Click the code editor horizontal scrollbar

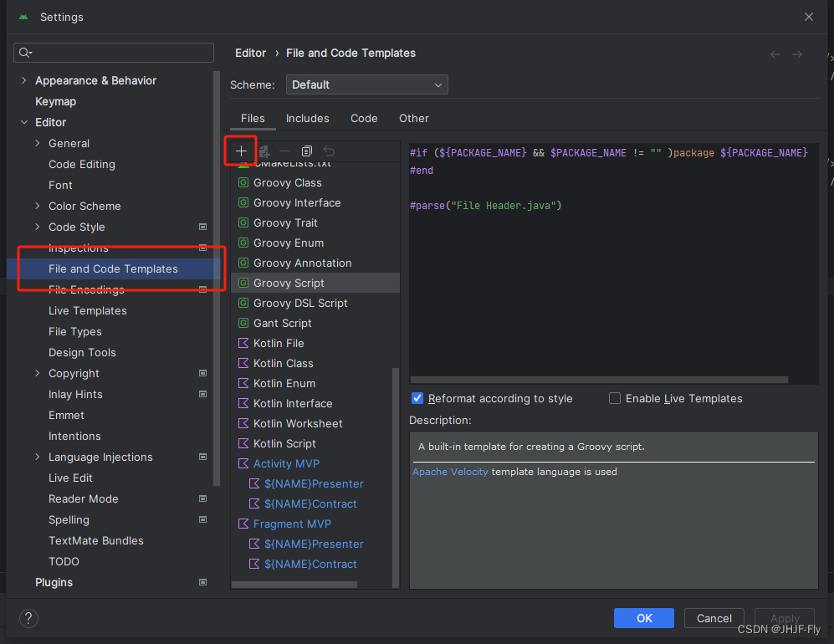[x=599, y=380]
